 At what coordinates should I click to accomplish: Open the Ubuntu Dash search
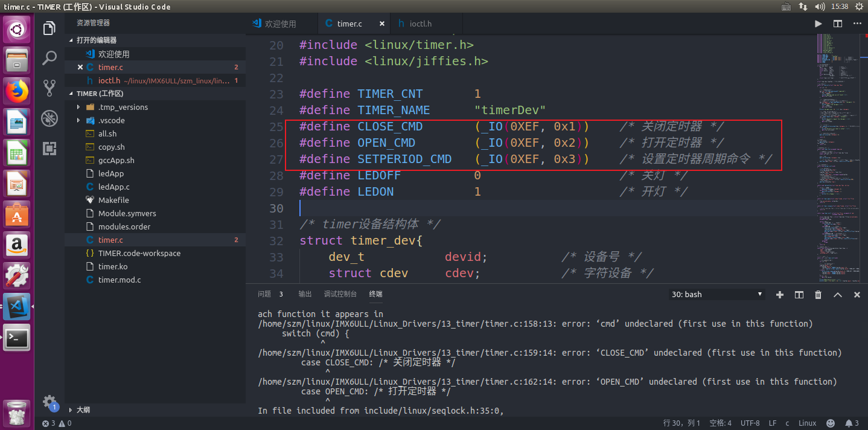17,30
